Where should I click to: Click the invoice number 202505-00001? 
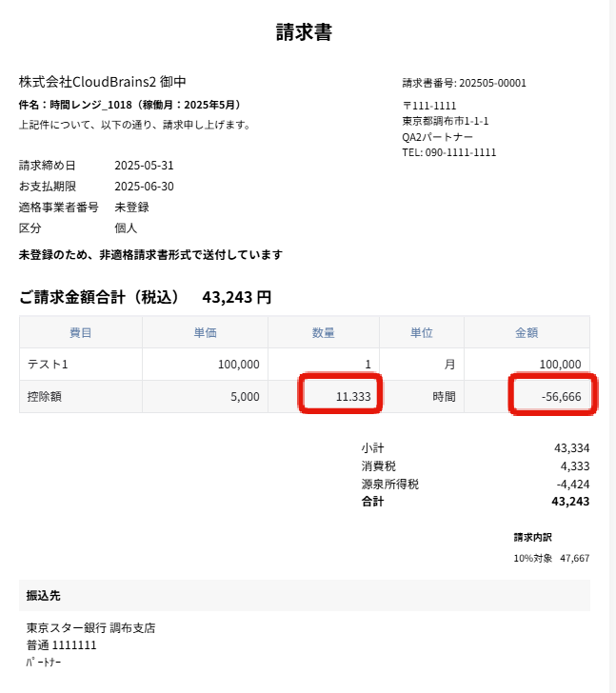click(465, 83)
